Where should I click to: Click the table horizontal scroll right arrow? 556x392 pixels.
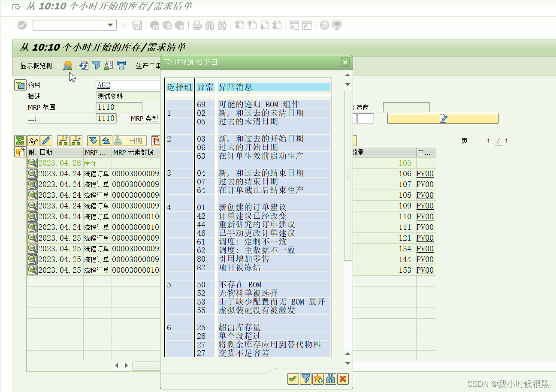pyautogui.click(x=127, y=365)
